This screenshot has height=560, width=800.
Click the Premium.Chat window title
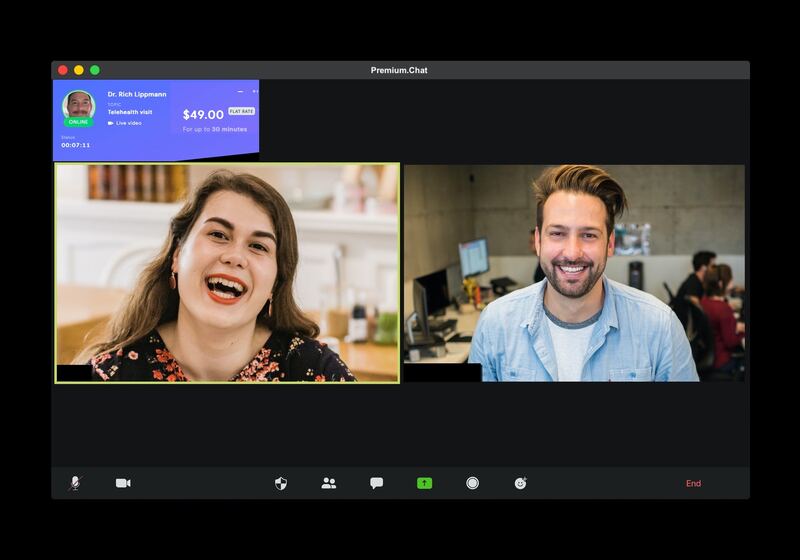(399, 70)
